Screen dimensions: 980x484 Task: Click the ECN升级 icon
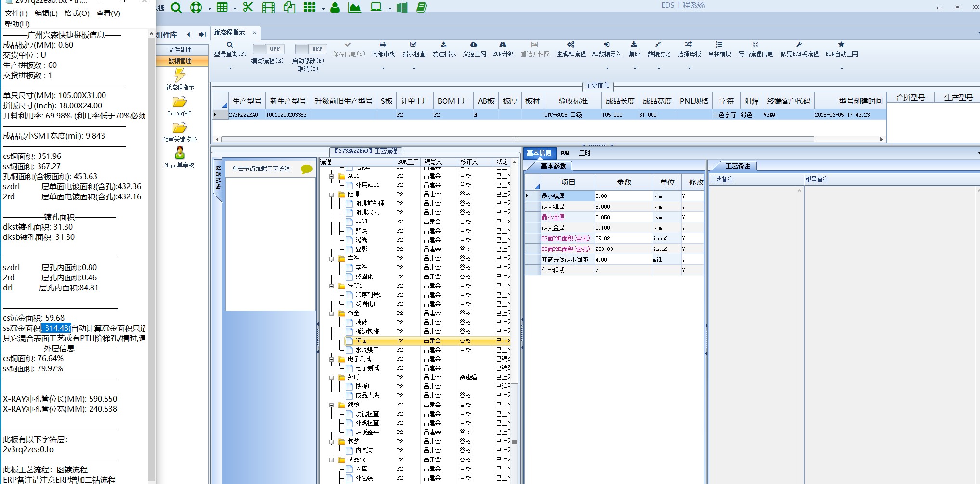(503, 49)
